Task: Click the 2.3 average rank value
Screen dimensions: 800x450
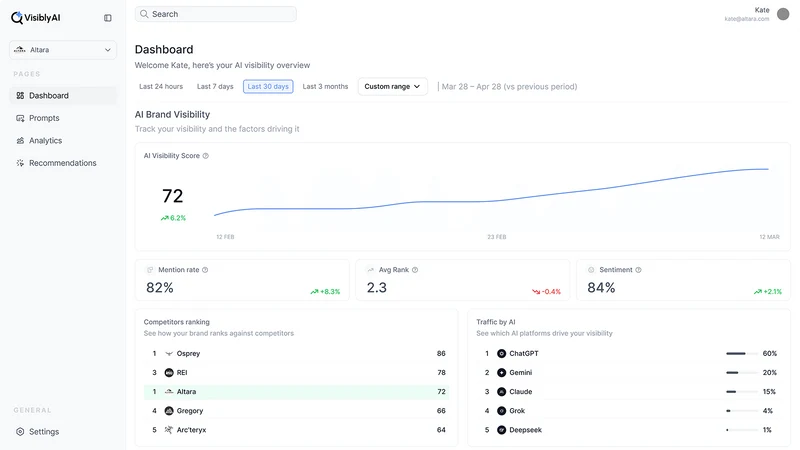Action: click(x=377, y=288)
